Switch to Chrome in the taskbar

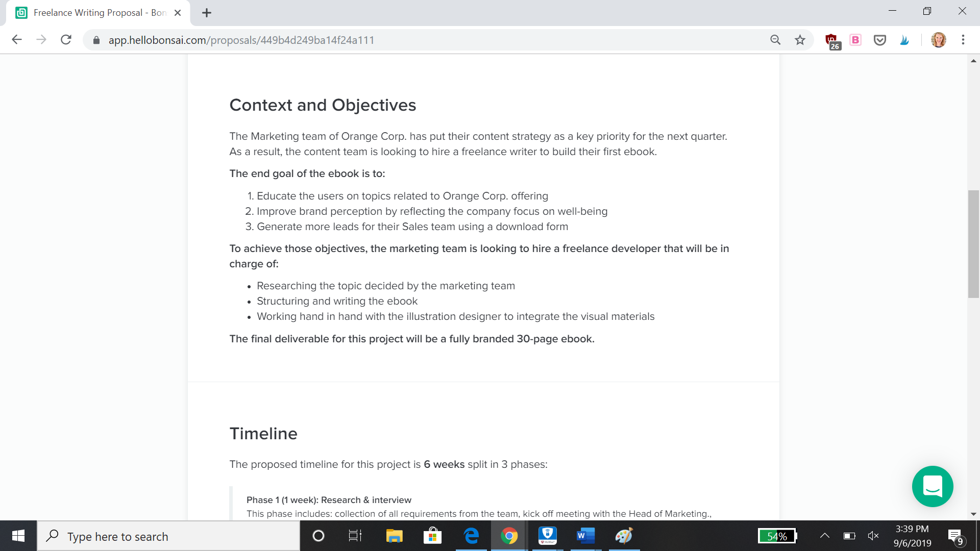coord(509,536)
